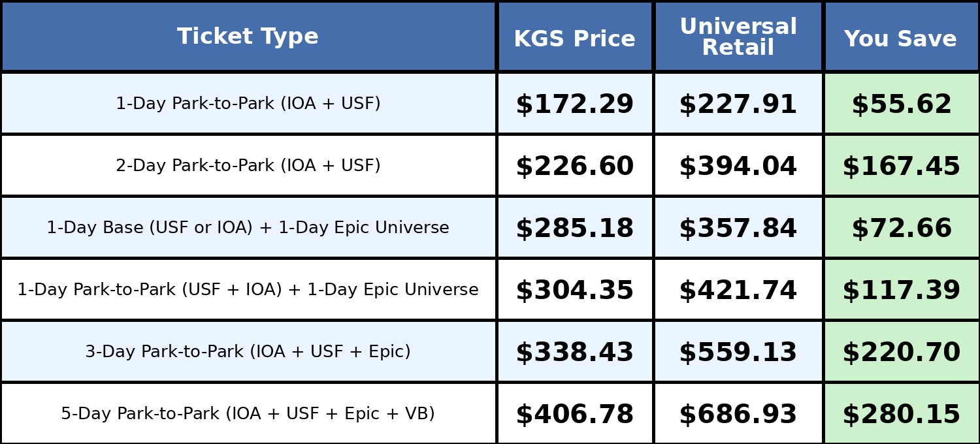This screenshot has height=444, width=980.
Task: Select the $167.45 savings amount
Action: coord(901,166)
